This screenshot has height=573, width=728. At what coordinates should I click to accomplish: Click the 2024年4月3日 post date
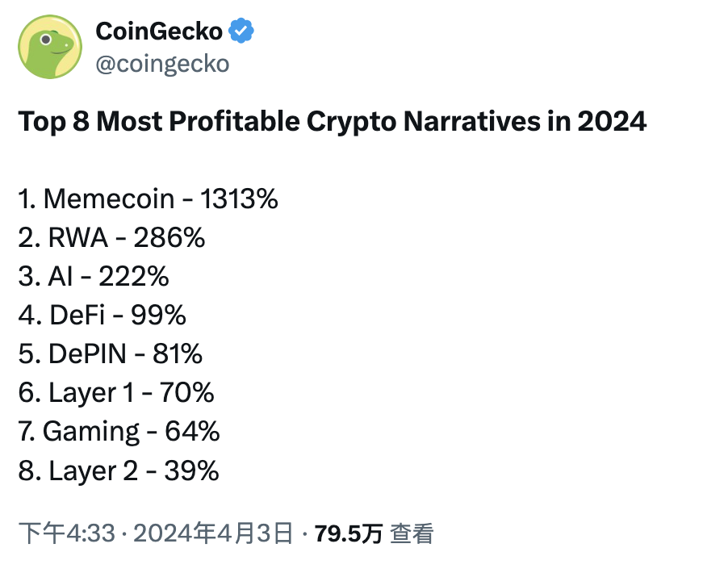point(213,533)
